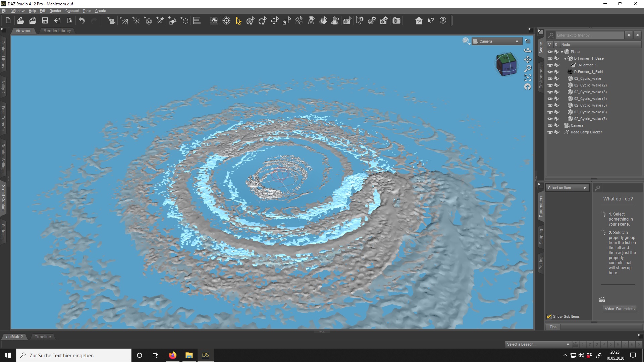Open the Select an Item dropdown
Viewport: 644px width, 362px height.
pyautogui.click(x=567, y=188)
